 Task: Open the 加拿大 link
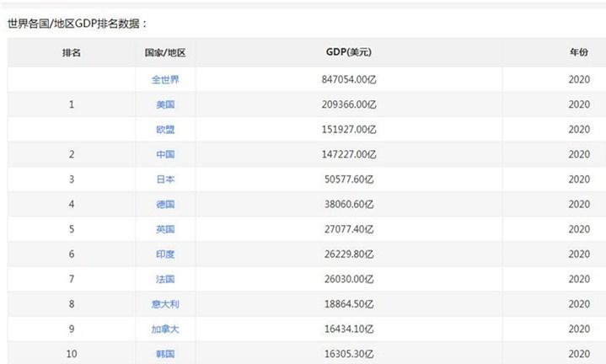(x=165, y=329)
